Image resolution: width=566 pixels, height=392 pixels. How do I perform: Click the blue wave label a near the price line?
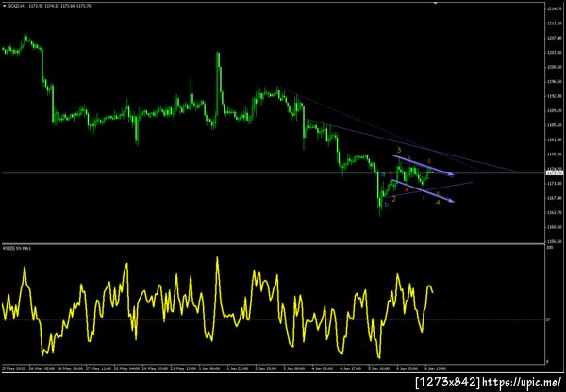(383, 174)
